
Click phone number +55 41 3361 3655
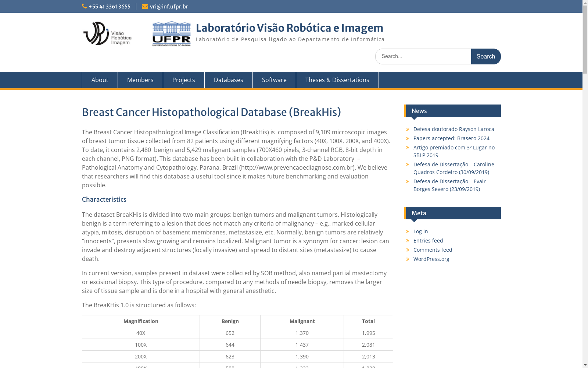[x=110, y=7]
